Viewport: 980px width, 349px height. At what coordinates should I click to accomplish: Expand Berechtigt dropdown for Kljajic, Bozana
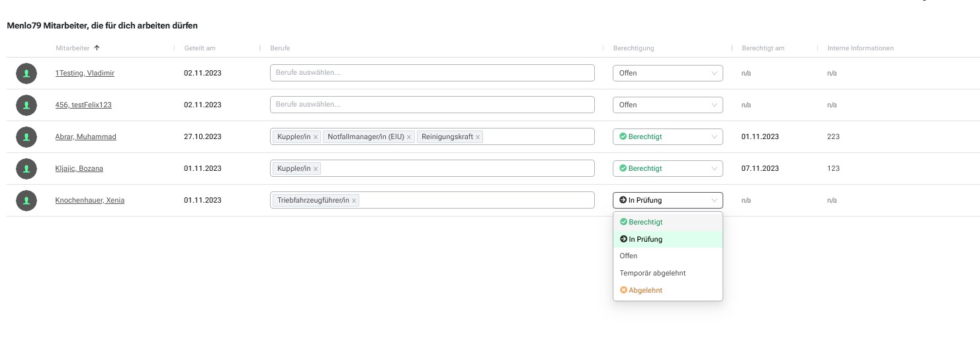click(668, 168)
